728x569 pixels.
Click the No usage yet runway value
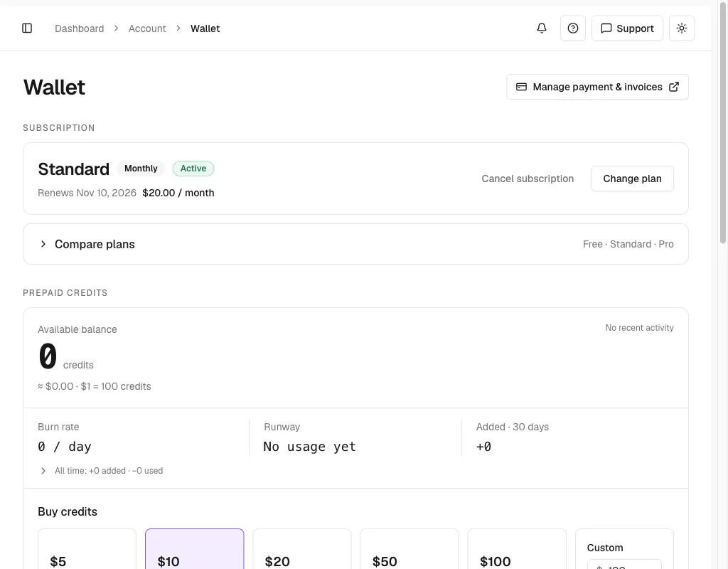coord(310,447)
